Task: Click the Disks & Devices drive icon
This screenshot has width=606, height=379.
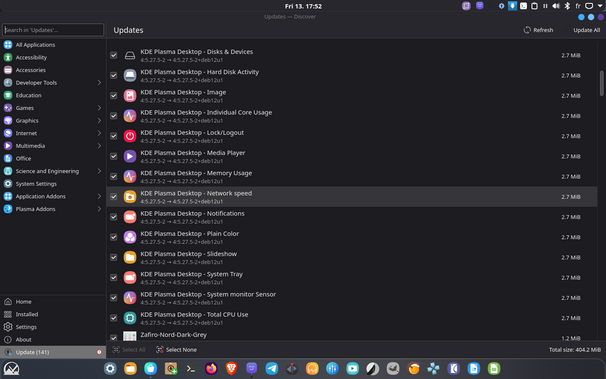Action: tap(130, 55)
